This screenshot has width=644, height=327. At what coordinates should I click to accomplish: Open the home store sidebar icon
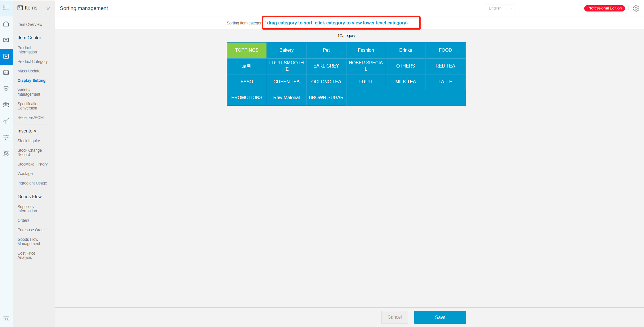[6, 24]
